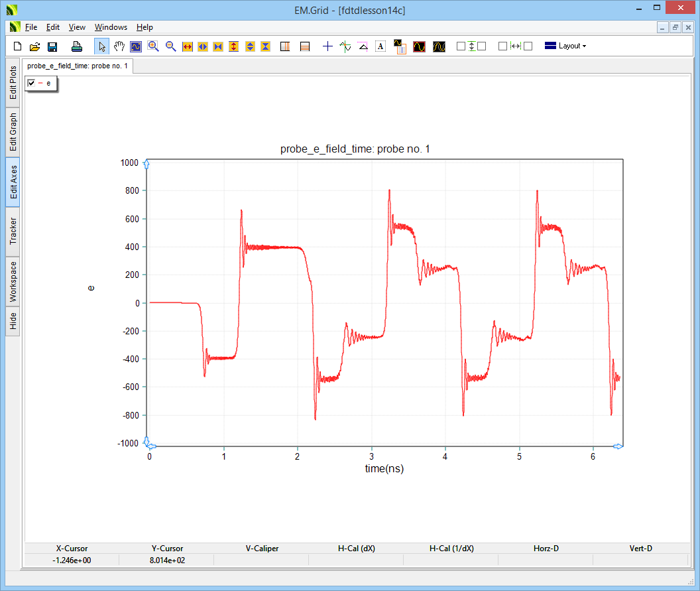The width and height of the screenshot is (700, 591).
Task: Open a file with the folder icon
Action: point(35,46)
